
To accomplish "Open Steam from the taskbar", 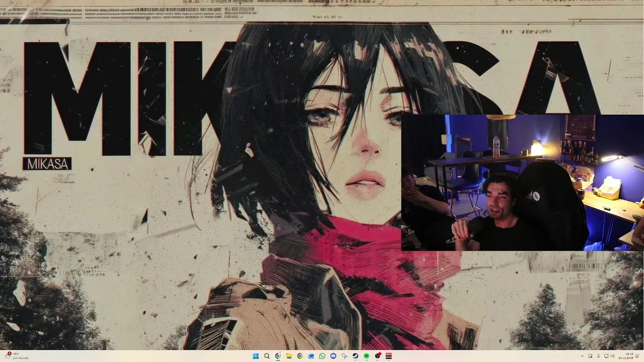I will [x=355, y=356].
